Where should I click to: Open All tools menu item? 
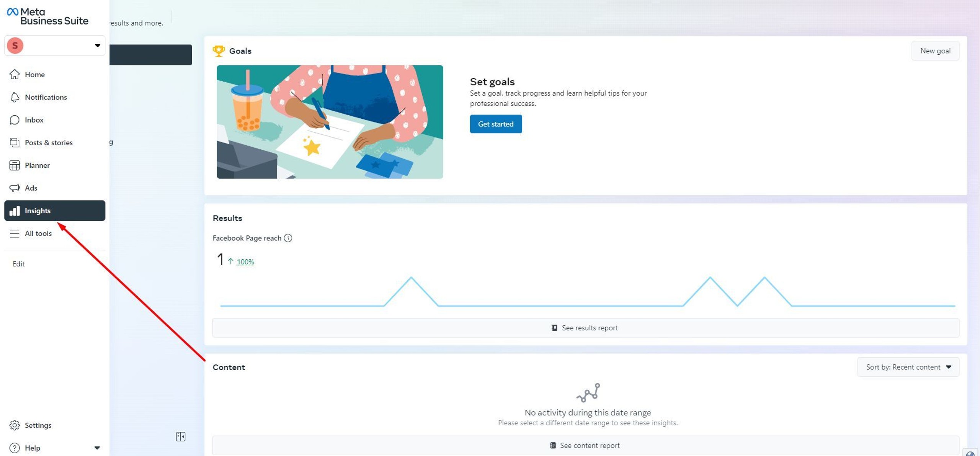(38, 233)
